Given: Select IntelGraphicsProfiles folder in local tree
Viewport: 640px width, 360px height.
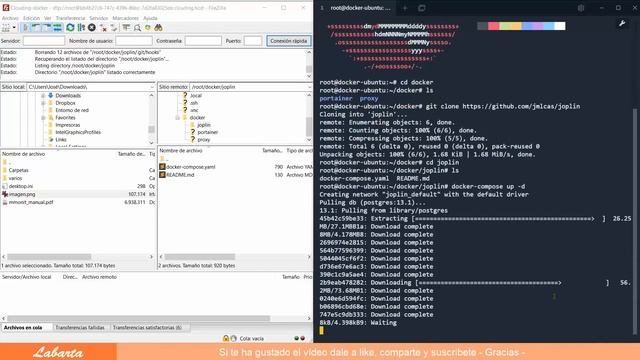Looking at the screenshot, I should tap(78, 132).
